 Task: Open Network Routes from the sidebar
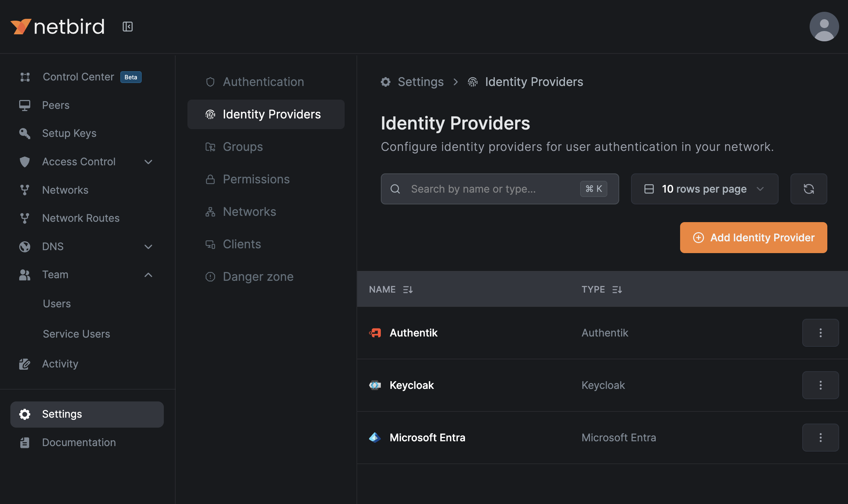(x=80, y=218)
